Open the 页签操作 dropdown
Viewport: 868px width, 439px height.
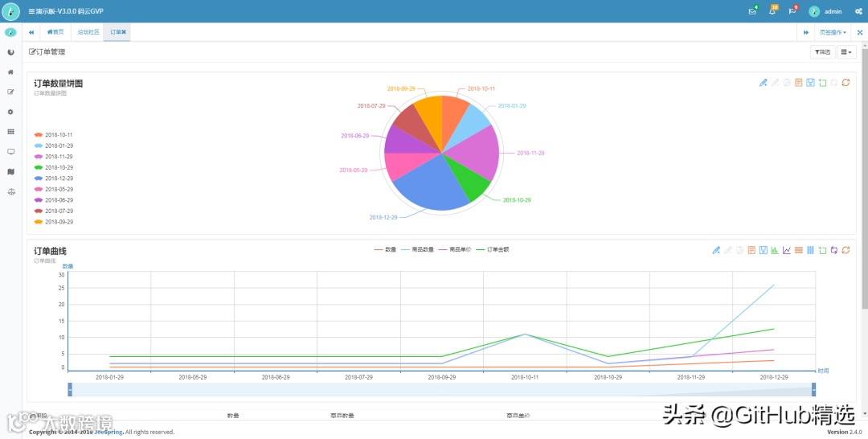point(833,33)
